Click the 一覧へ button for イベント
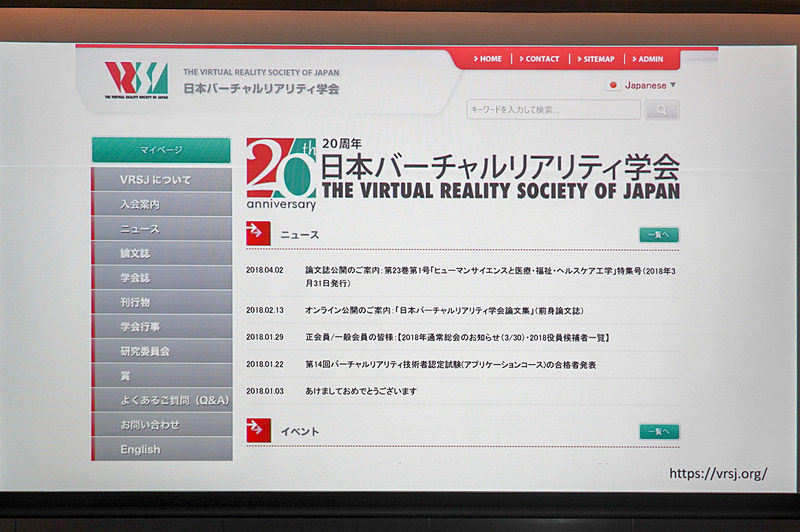 click(659, 432)
